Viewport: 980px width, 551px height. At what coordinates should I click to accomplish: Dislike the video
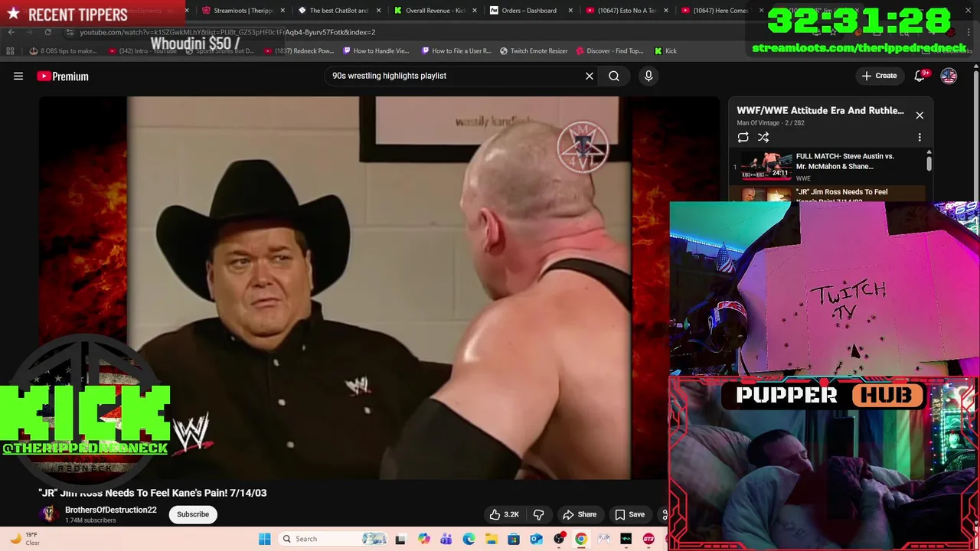coord(538,514)
